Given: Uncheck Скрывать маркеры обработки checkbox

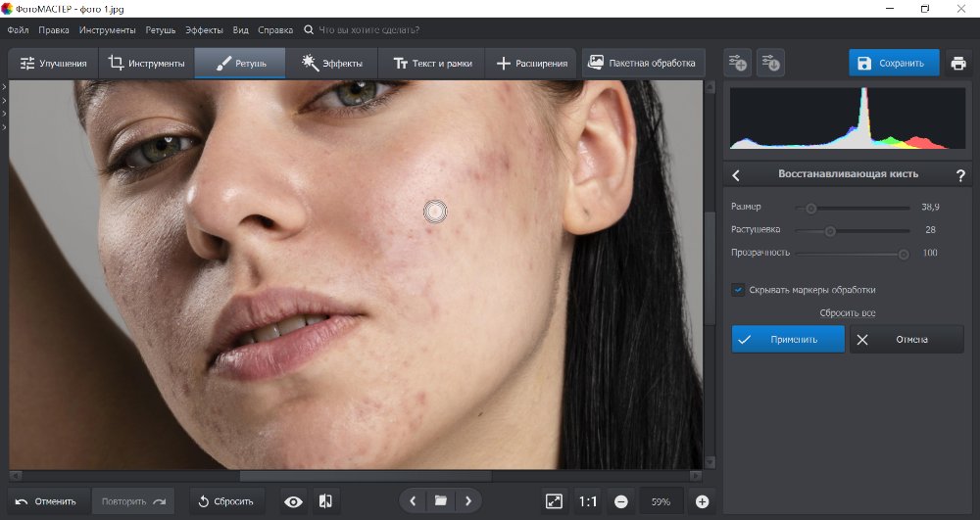Looking at the screenshot, I should coord(738,290).
